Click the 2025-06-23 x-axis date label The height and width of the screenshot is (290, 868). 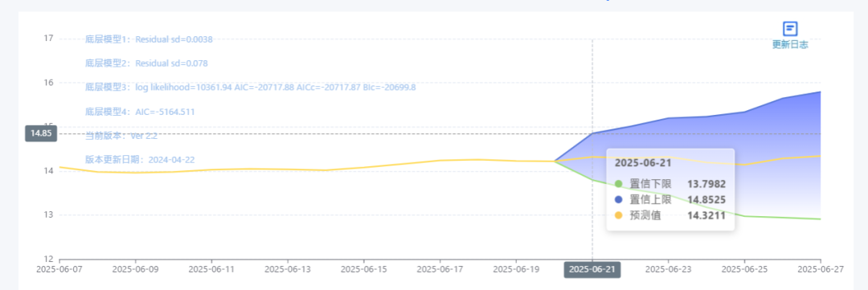point(668,270)
